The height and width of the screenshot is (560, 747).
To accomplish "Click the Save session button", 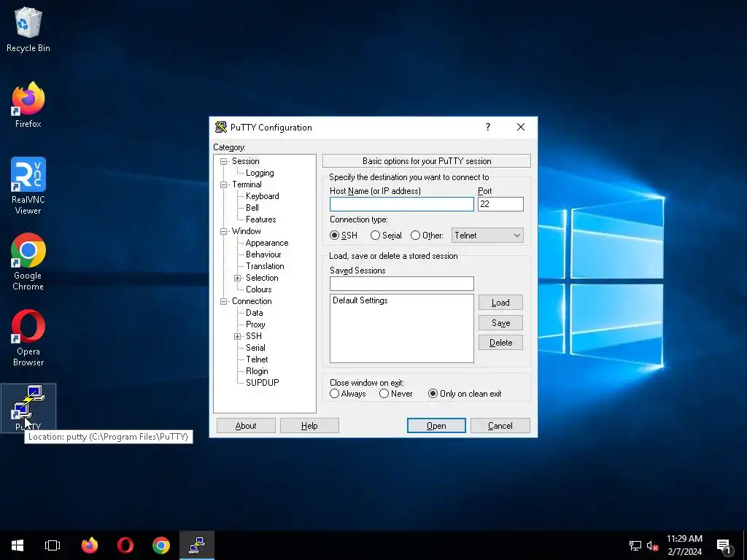I will coord(500,323).
